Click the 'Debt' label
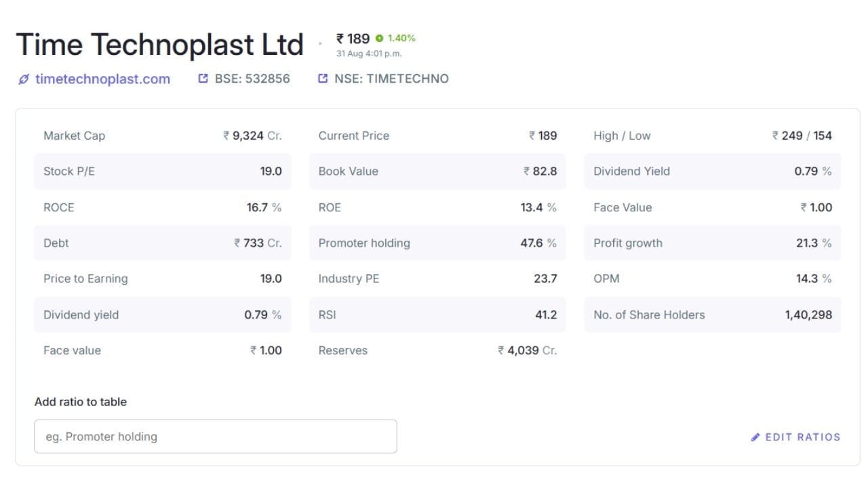 56,243
